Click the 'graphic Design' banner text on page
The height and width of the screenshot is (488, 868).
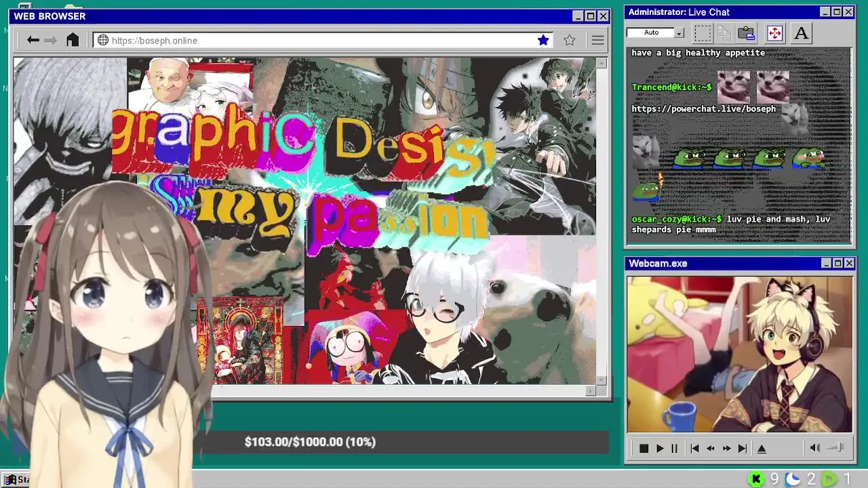[304, 143]
